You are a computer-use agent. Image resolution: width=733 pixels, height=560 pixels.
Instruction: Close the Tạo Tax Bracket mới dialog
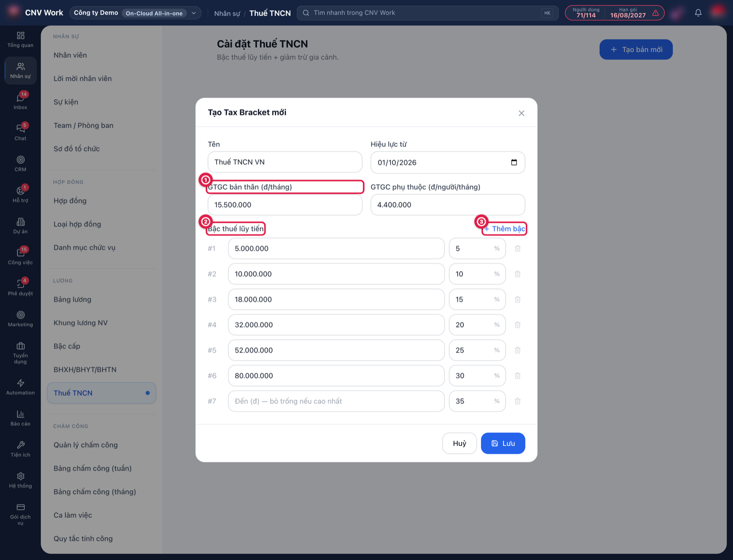(x=521, y=113)
